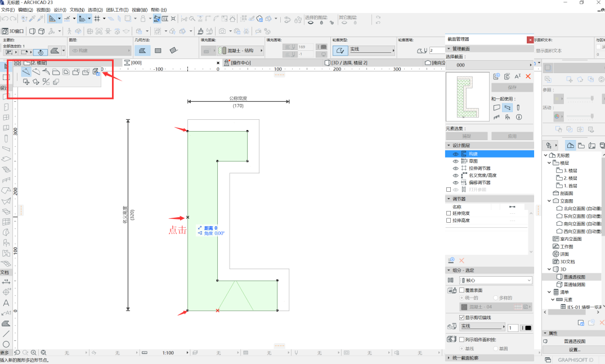Enable the 延伸宽度 checkbox
The width and height of the screenshot is (605, 364).
tap(449, 213)
